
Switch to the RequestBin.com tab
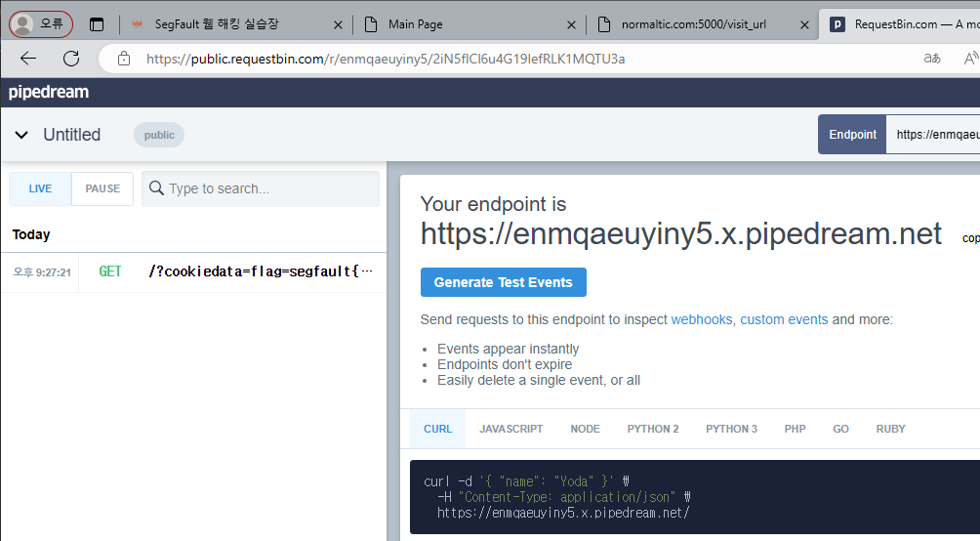[x=900, y=25]
